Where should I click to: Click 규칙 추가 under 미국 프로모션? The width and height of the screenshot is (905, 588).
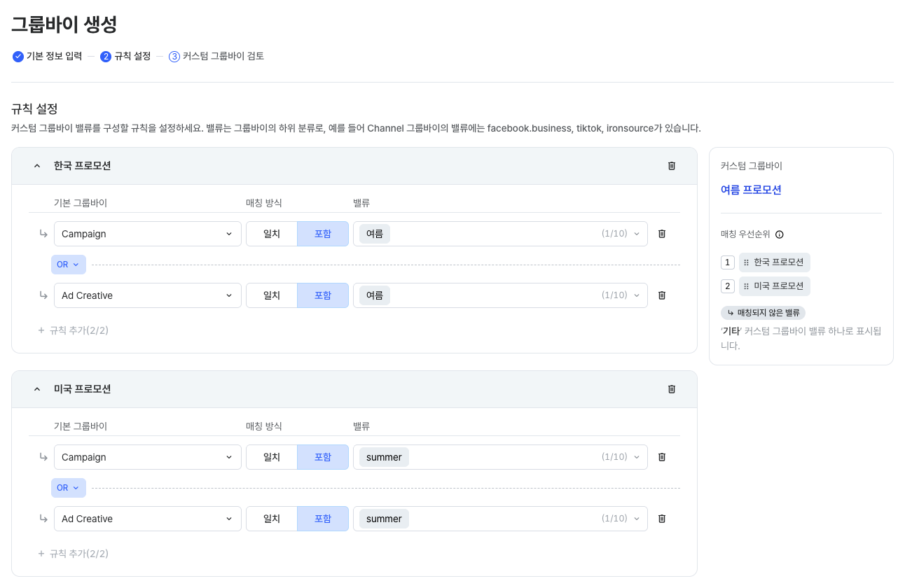[x=74, y=554]
